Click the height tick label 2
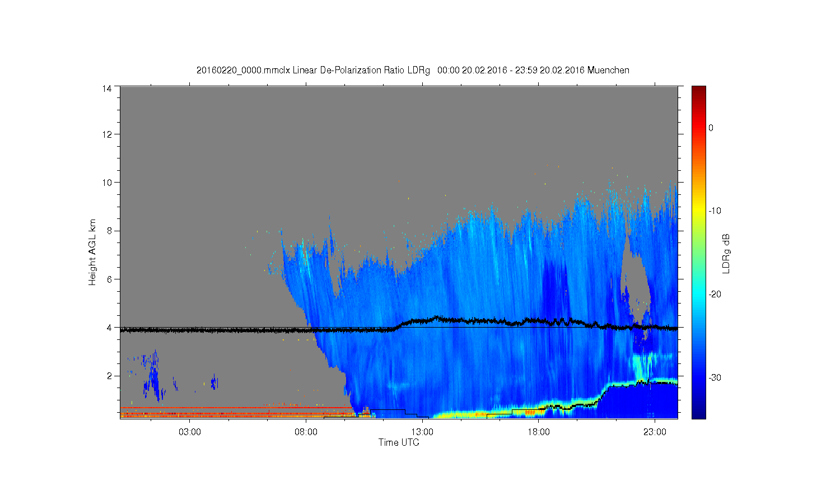Image resolution: width=840 pixels, height=504 pixels. click(x=109, y=375)
